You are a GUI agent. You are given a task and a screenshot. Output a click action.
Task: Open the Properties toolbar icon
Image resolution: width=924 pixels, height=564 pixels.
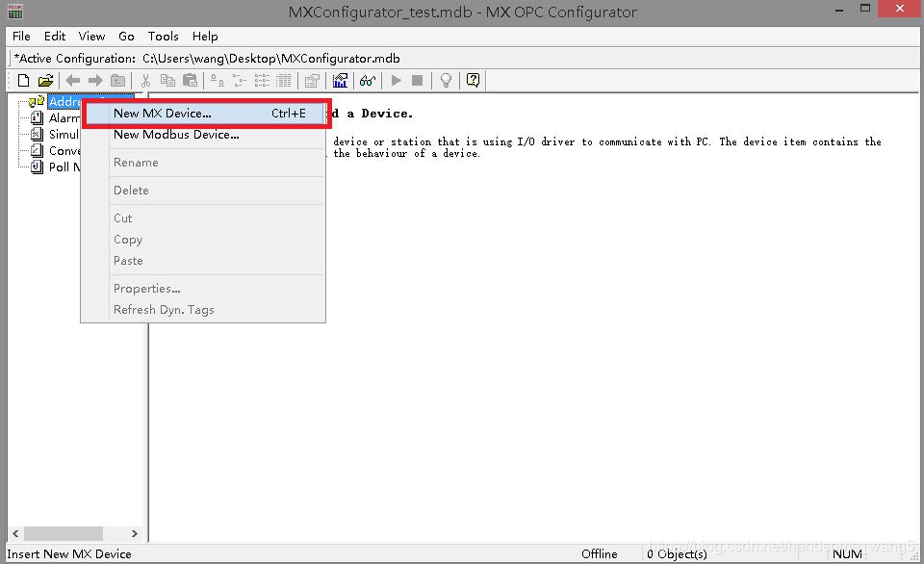tap(312, 80)
